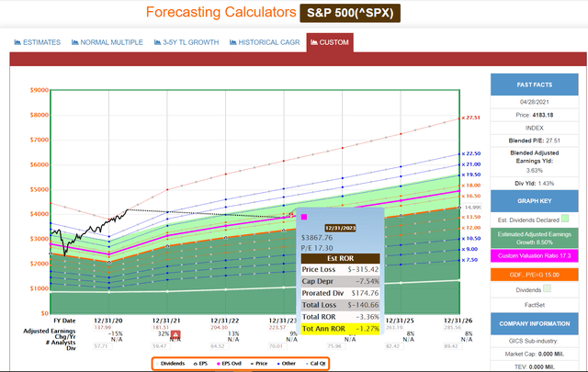This screenshot has width=588, height=372.
Task: Click the FAST FACTS panel header
Action: pyautogui.click(x=535, y=85)
